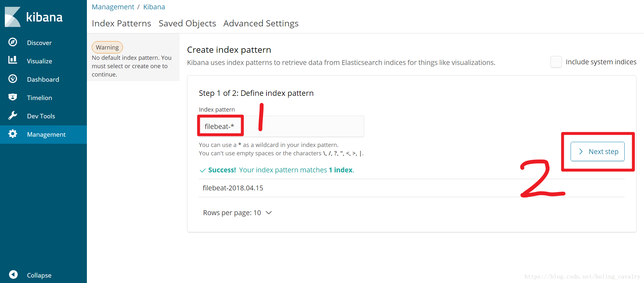The height and width of the screenshot is (283, 644).
Task: Click Kibana breadcrumb link
Action: (x=154, y=7)
